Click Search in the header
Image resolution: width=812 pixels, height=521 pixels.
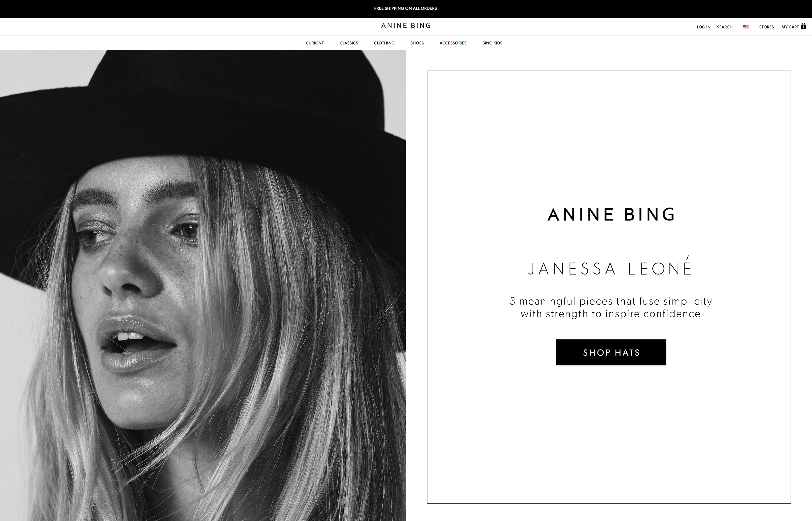coord(724,27)
